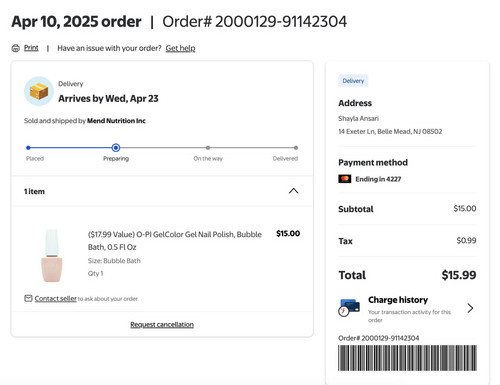Click the 'Shayla Ansari' address name
The image size is (500, 385).
[358, 118]
